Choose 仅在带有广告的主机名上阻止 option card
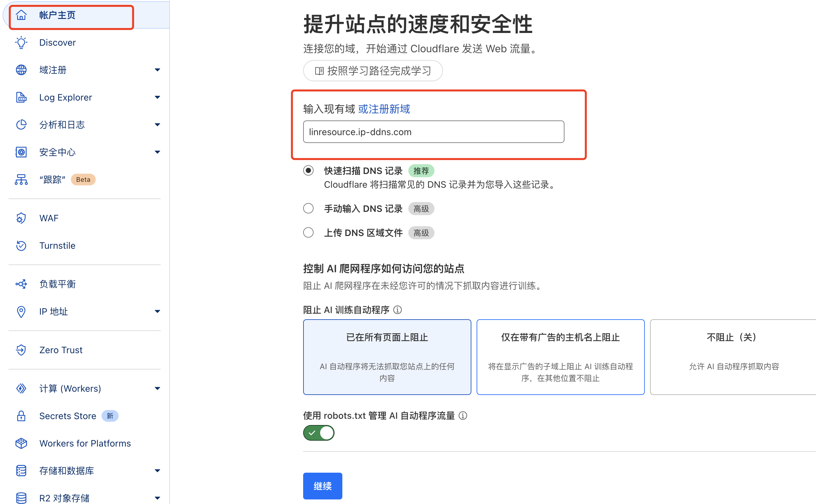Viewport: 816px width, 504px height. [x=560, y=357]
